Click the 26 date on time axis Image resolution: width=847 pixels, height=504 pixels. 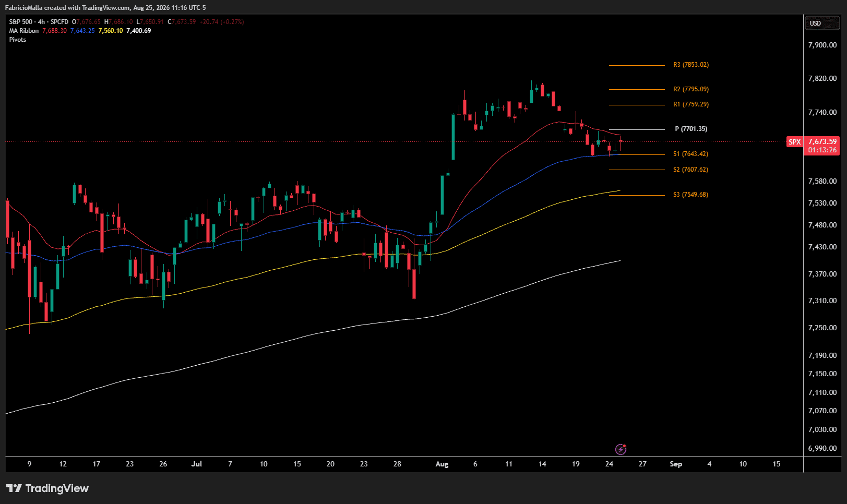pyautogui.click(x=163, y=464)
